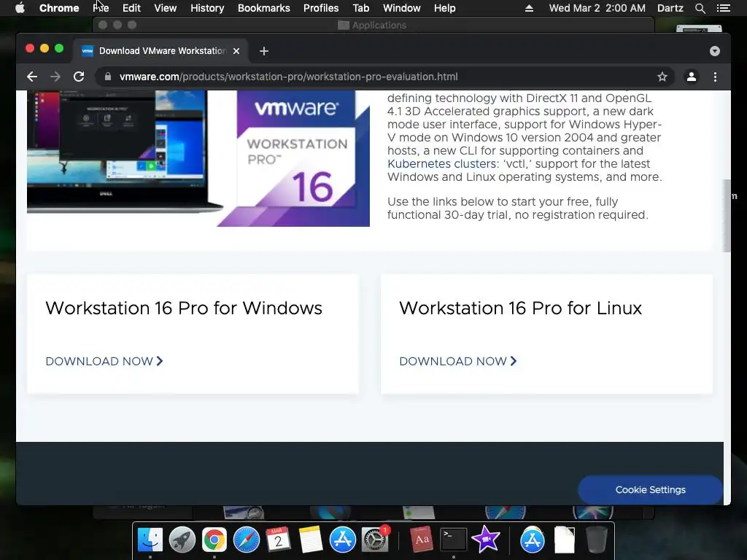Open Terminal from the Dock
The height and width of the screenshot is (560, 747).
point(453,540)
